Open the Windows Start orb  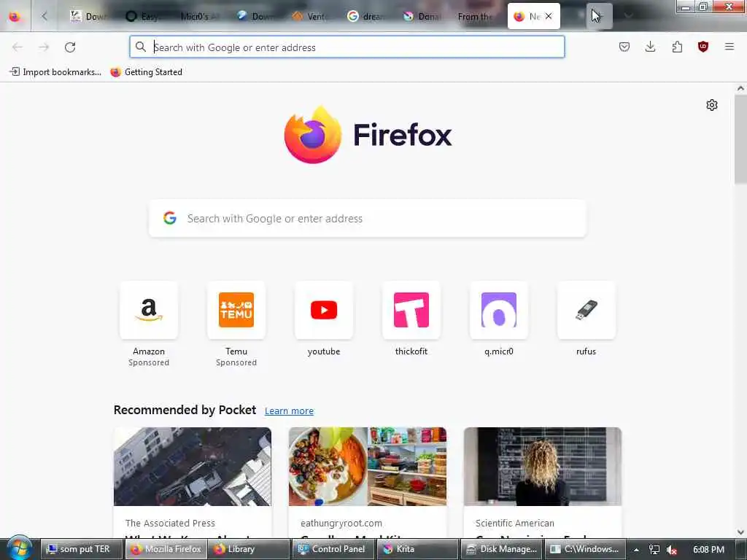click(18, 548)
